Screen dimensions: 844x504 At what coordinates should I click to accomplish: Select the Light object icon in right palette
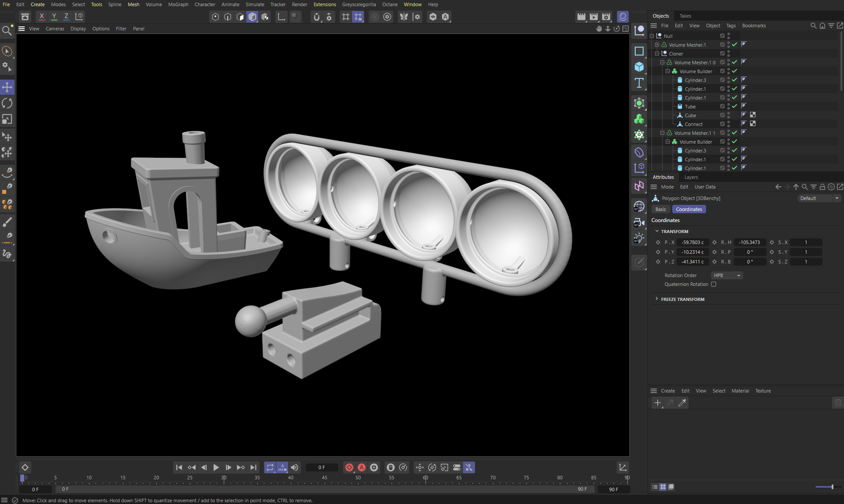639,238
